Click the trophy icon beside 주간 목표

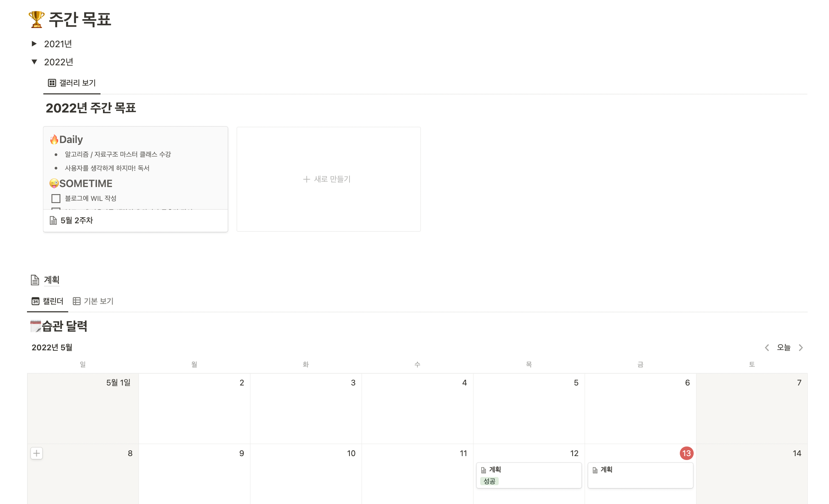tap(36, 19)
